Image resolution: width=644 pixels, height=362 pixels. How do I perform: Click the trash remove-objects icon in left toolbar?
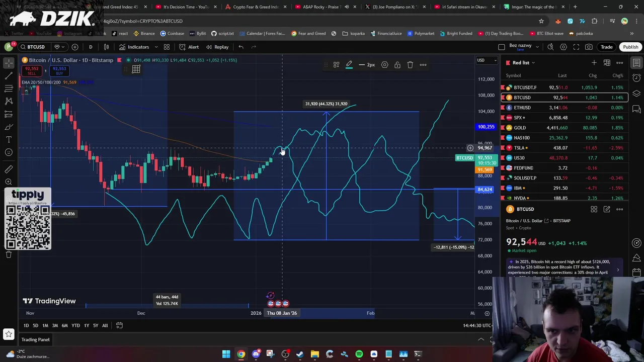click(x=9, y=254)
